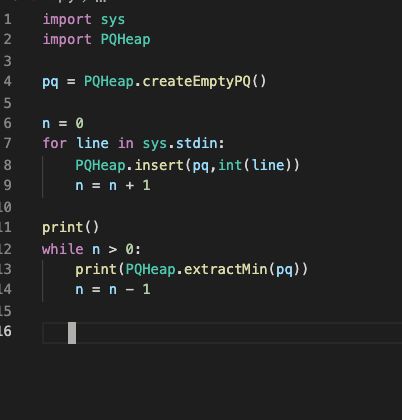Click line number 6 in the gutter

pyautogui.click(x=7, y=123)
